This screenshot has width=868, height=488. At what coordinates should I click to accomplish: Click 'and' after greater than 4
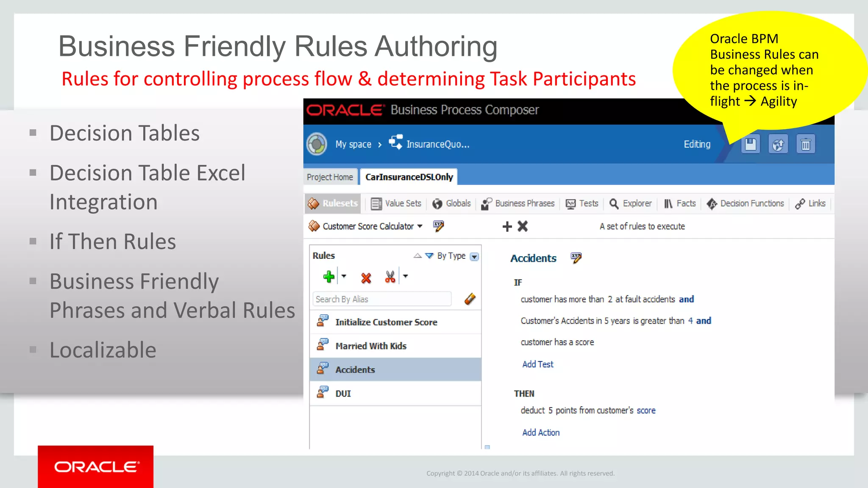tap(704, 321)
